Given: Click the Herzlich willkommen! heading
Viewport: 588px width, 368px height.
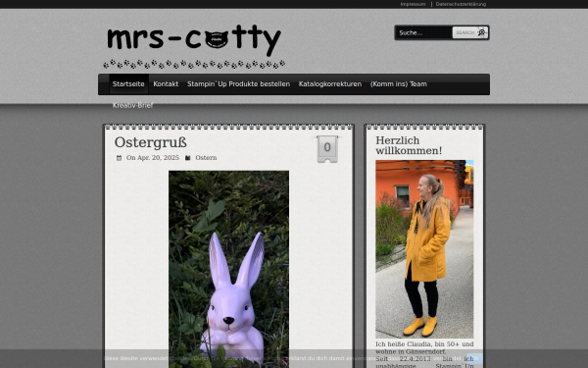Looking at the screenshot, I should coord(409,145).
